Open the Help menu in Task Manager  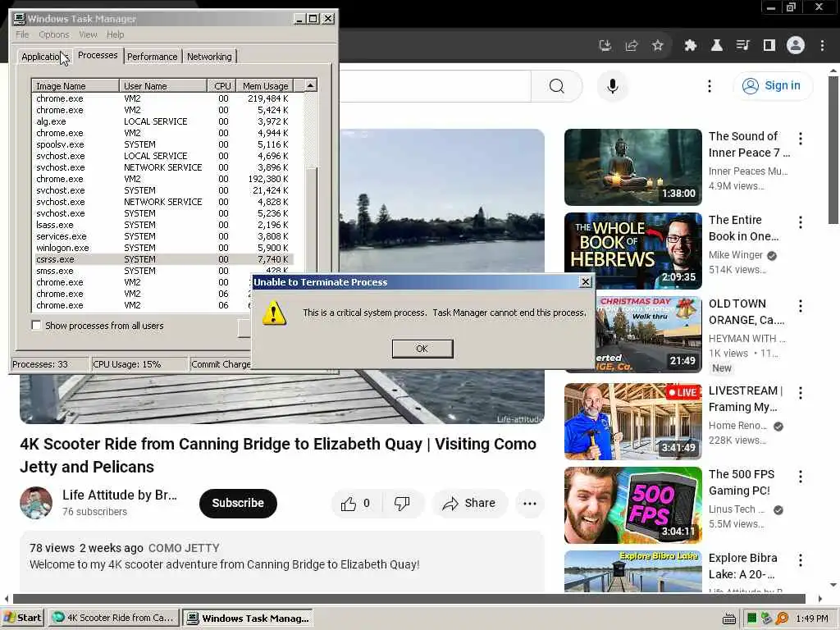115,34
